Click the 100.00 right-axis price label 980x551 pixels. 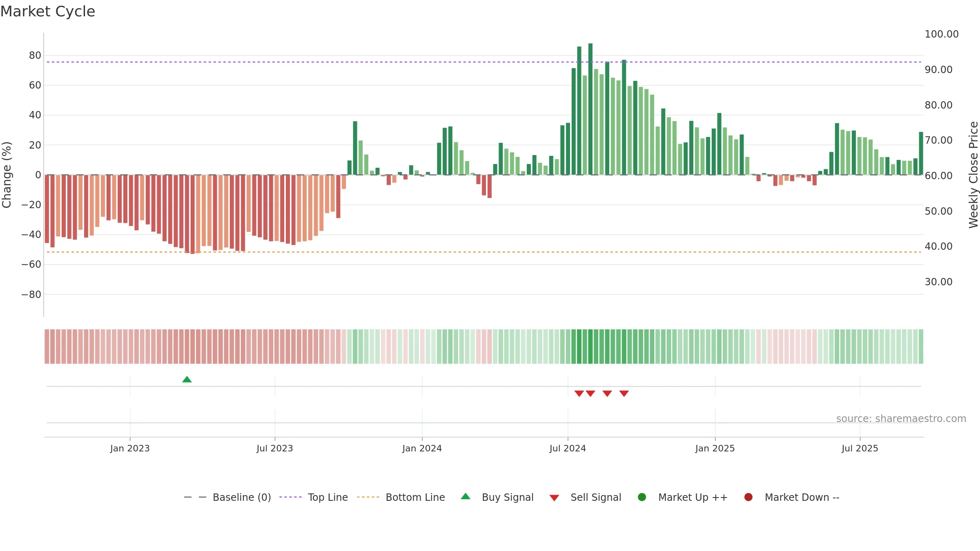942,34
